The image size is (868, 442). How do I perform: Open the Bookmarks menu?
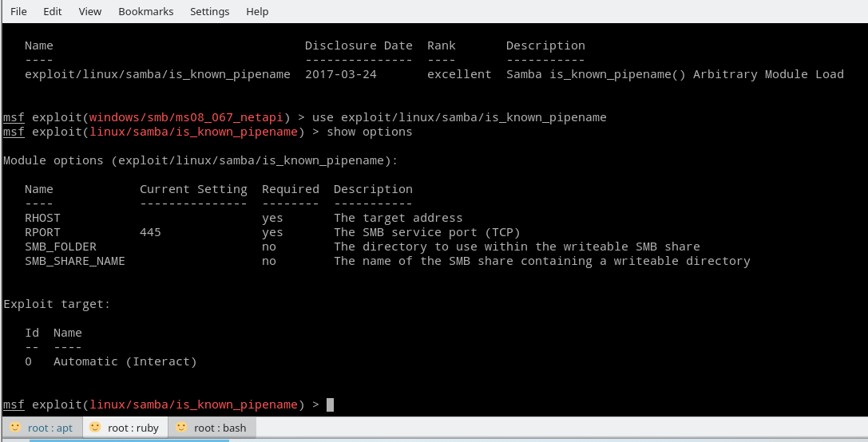145,11
